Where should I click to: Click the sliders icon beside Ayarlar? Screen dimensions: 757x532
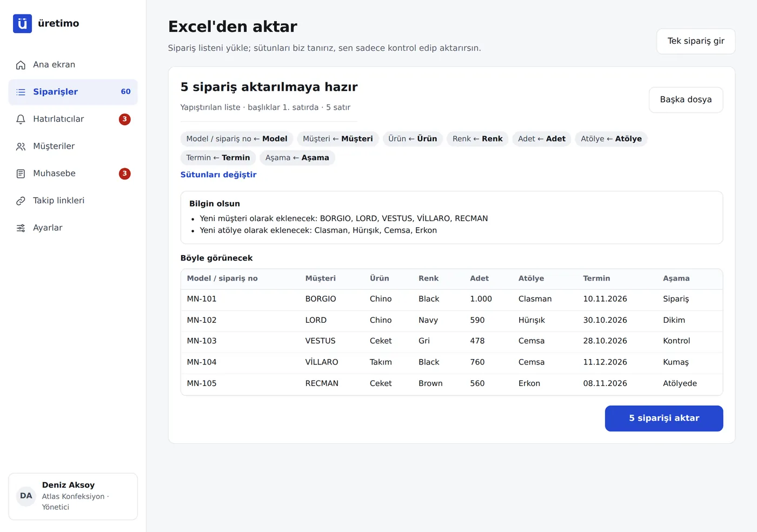pyautogui.click(x=21, y=228)
